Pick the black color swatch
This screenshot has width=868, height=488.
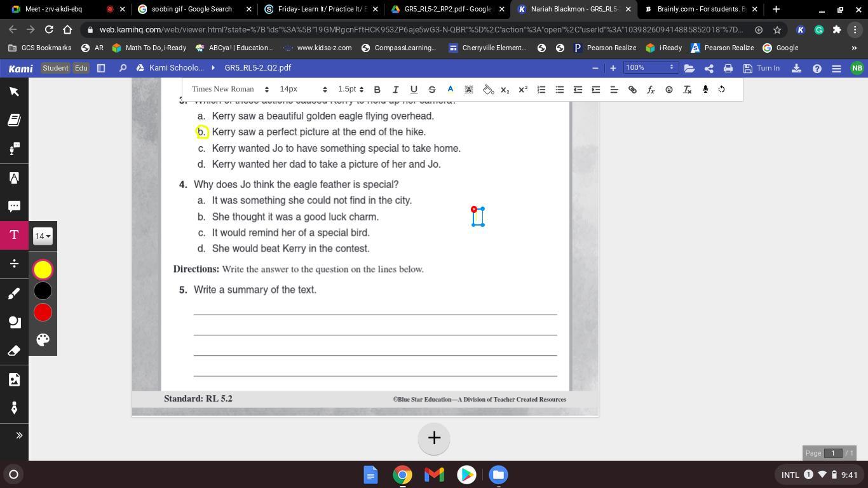coord(43,291)
